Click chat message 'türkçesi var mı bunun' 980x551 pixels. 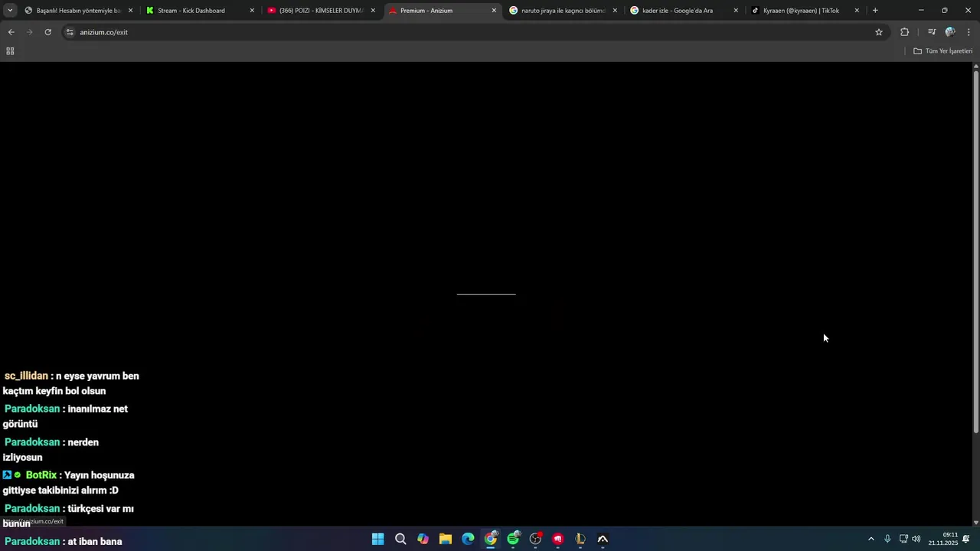point(69,516)
